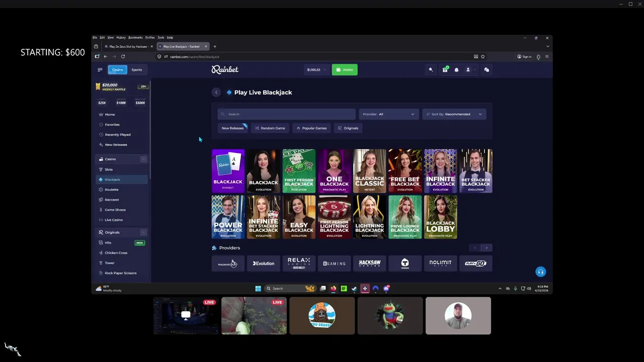Open the Blackjack Lobby thumbnail

coord(440,217)
